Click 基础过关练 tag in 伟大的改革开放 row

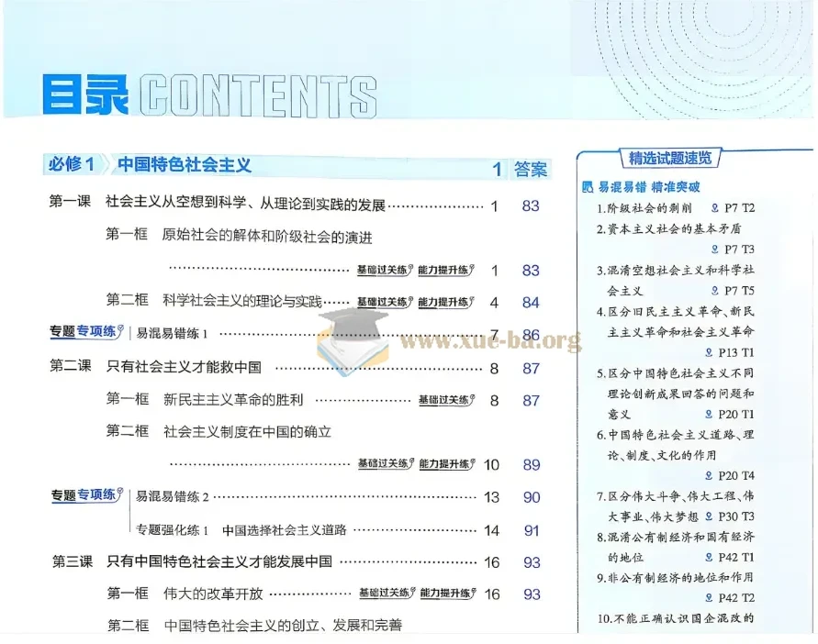(x=387, y=593)
